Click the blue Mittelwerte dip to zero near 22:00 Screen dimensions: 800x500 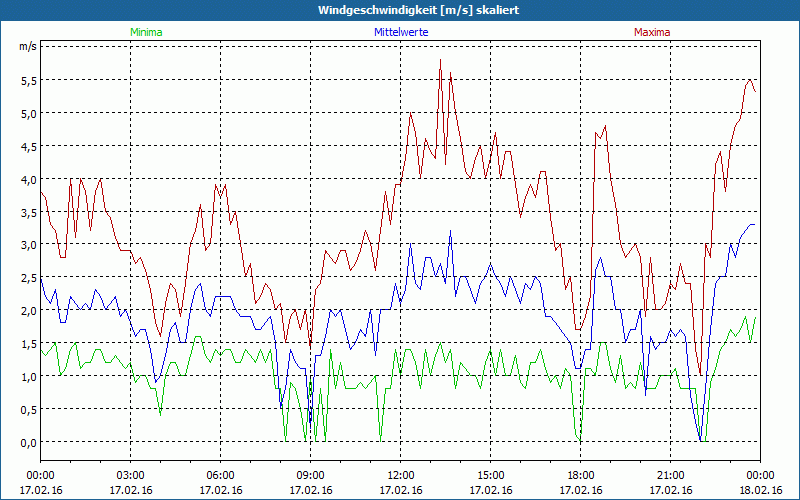[701, 440]
